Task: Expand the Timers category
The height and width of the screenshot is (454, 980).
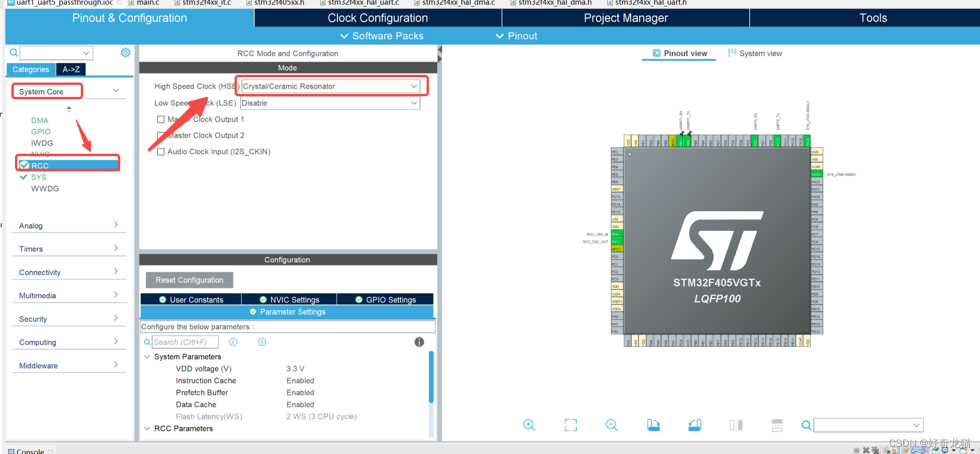Action: click(x=116, y=248)
